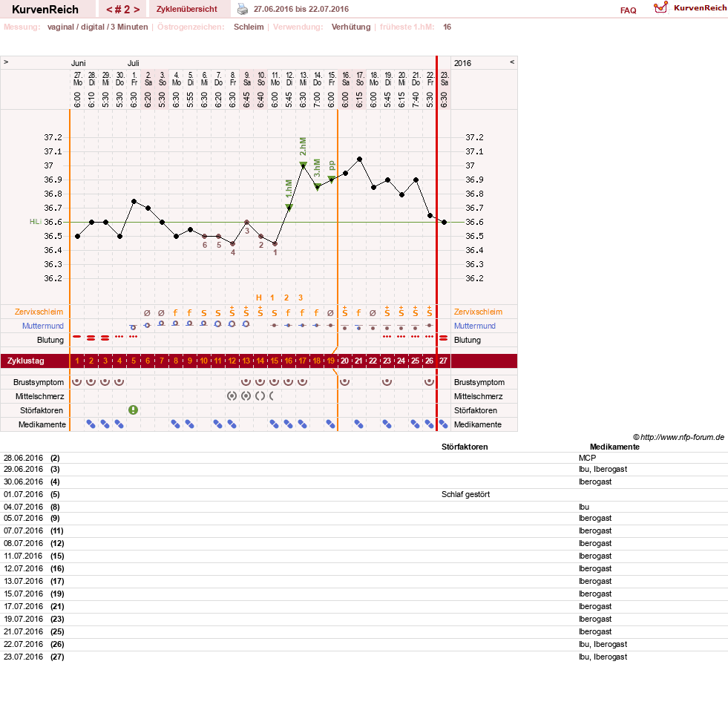The height and width of the screenshot is (713, 728).
Task: Click the Mittelschmerz icon on cycle day 15
Action: coord(272,396)
